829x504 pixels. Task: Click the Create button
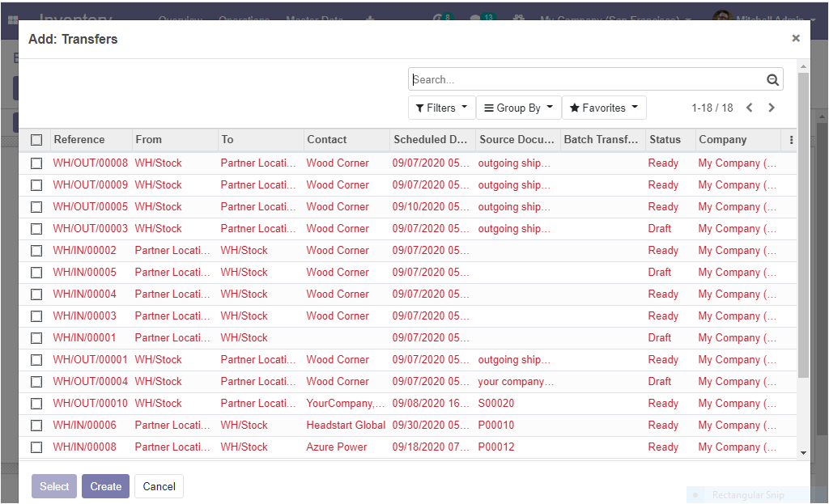(x=105, y=486)
